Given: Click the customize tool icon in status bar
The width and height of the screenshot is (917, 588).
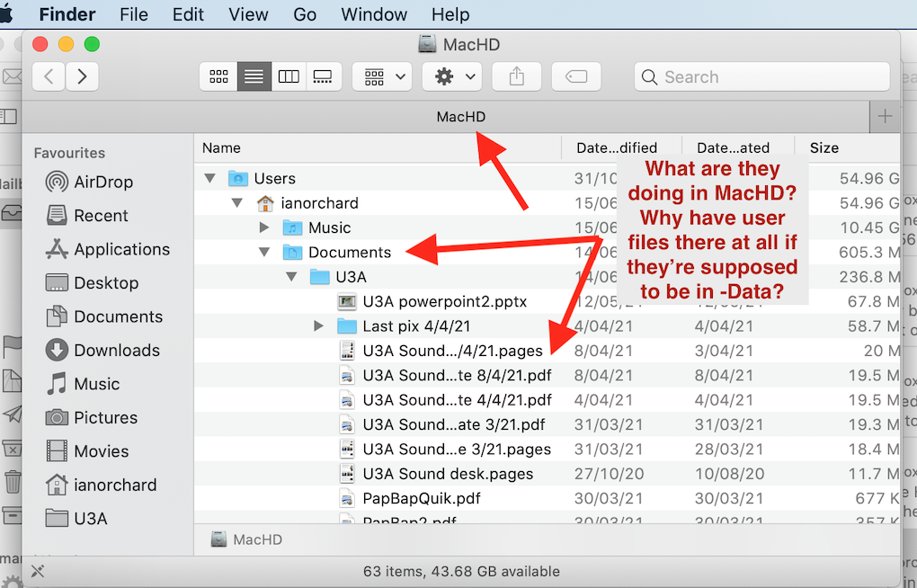Looking at the screenshot, I should [38, 571].
